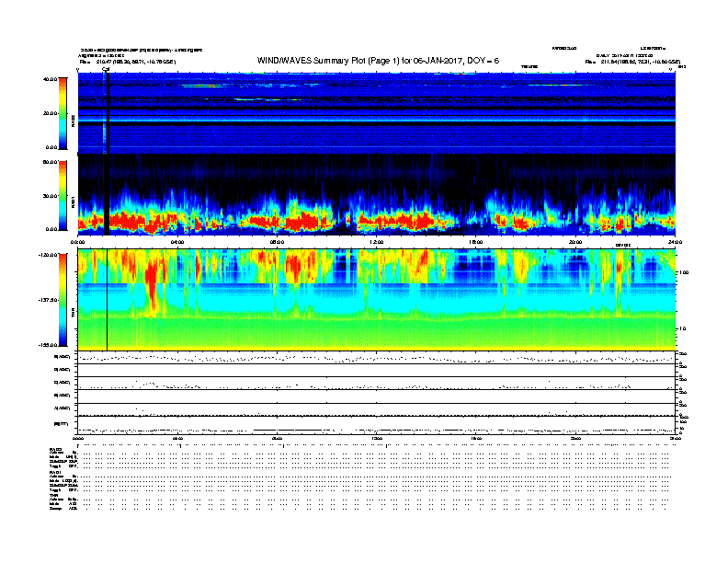
Task: Click the 00:00 time label under bottom line plots
Action: click(78, 439)
